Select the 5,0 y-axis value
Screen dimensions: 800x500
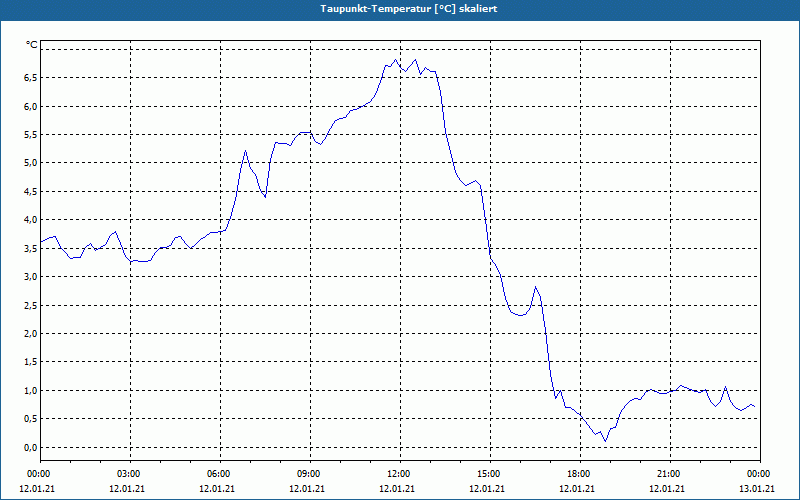click(x=31, y=163)
